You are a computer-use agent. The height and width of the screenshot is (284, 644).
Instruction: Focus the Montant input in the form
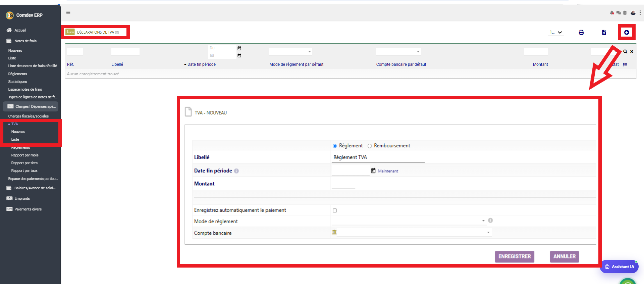click(343, 184)
